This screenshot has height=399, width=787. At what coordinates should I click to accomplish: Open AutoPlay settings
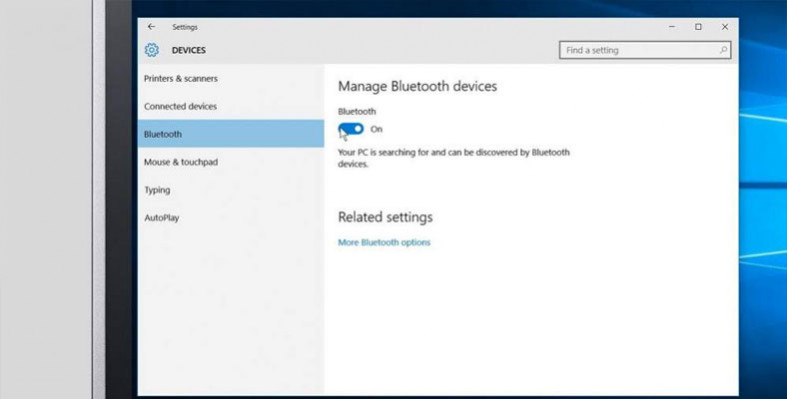(x=231, y=218)
